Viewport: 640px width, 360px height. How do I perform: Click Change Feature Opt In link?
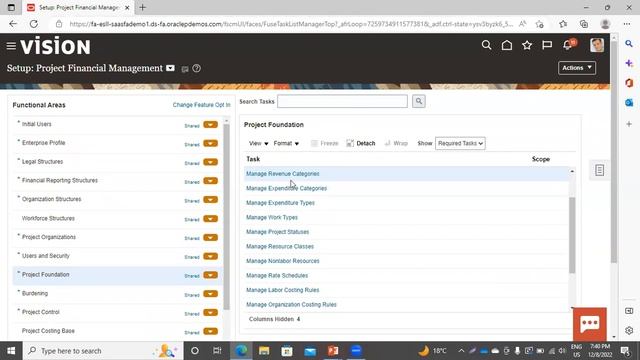pyautogui.click(x=201, y=105)
